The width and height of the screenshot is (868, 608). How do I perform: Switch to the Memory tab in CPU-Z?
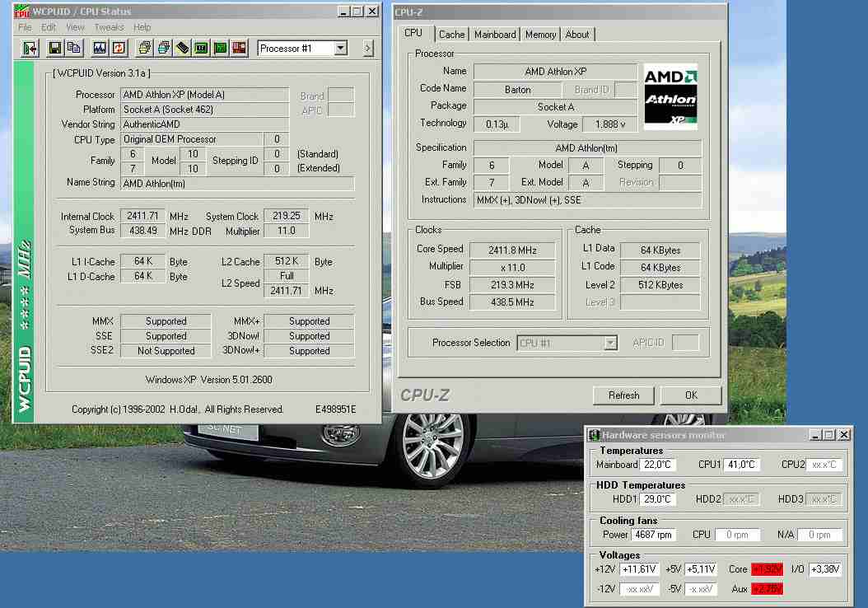(x=540, y=35)
